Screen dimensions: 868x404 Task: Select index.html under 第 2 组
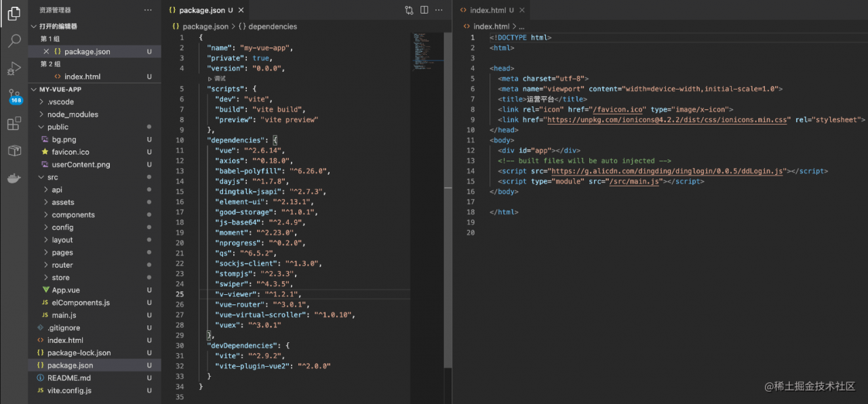pos(94,77)
